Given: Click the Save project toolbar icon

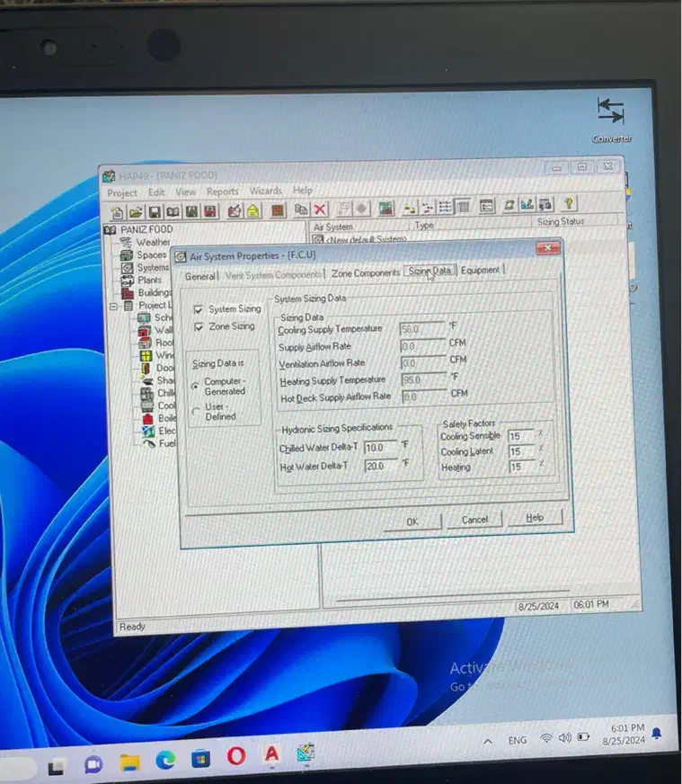Looking at the screenshot, I should [x=155, y=212].
